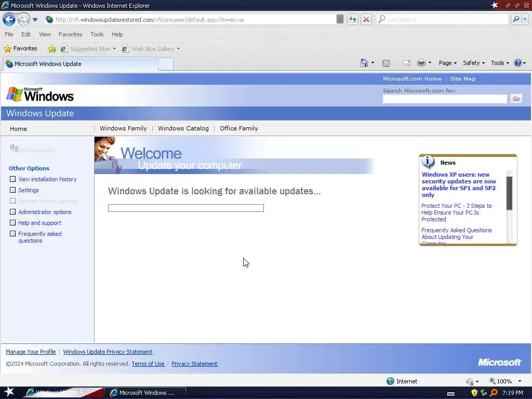Click the Site Map link

pos(463,79)
